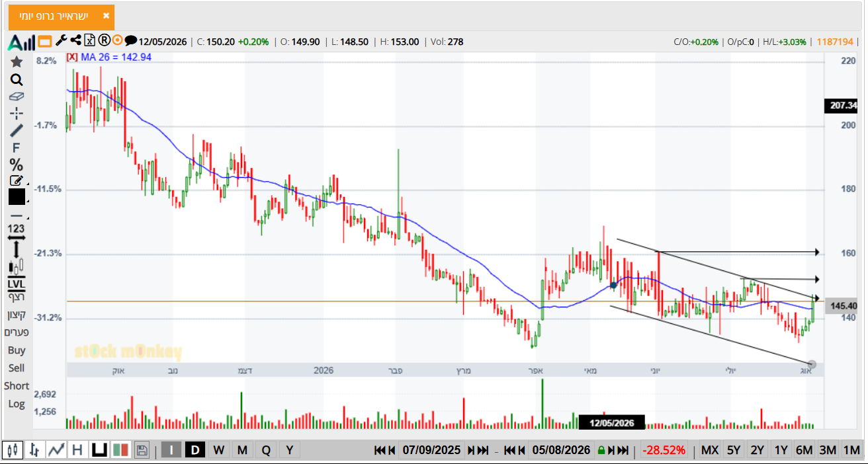Viewport: 868px width, 464px height.
Task: Select the eraser tool
Action: click(17, 97)
